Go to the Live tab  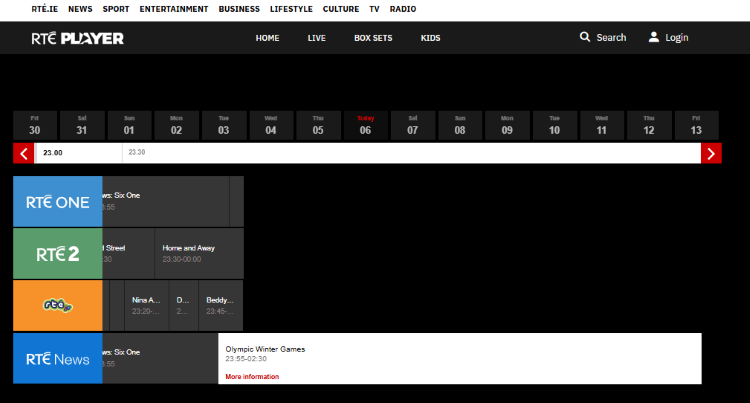(317, 38)
